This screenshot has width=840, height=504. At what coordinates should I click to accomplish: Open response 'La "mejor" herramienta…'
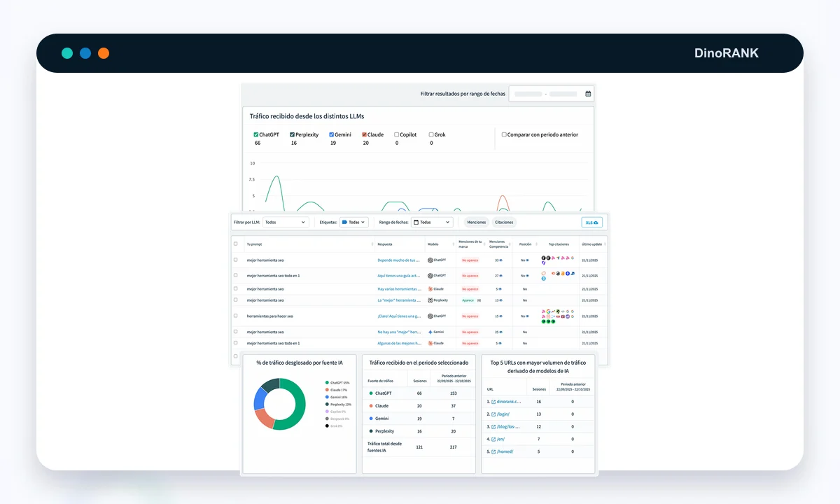(398, 300)
